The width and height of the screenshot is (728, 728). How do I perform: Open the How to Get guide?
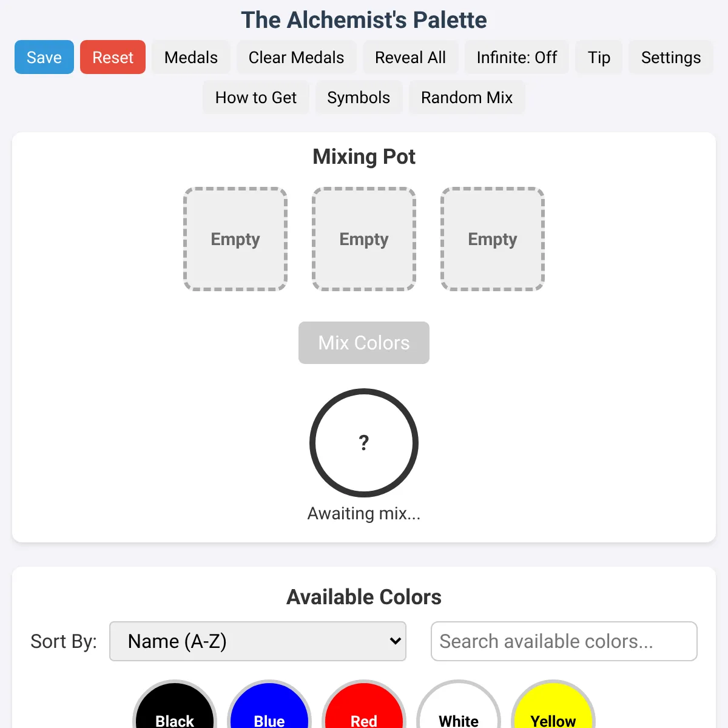(255, 97)
